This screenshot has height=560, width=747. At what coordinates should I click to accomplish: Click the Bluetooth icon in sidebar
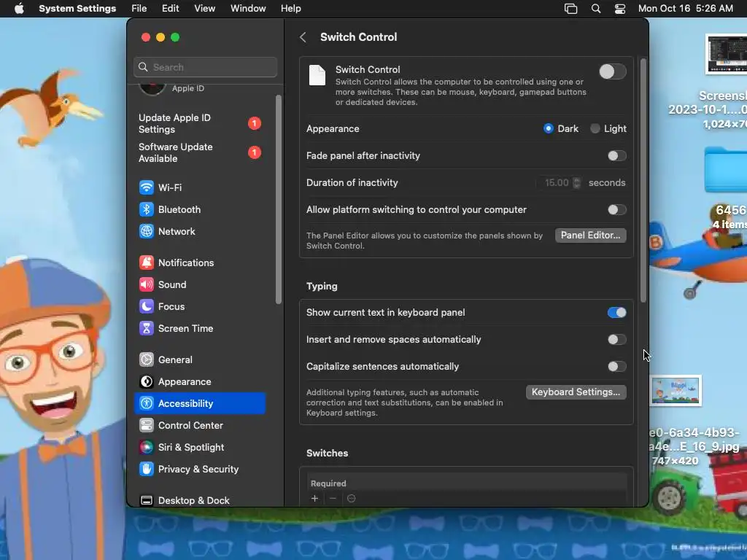click(x=146, y=209)
